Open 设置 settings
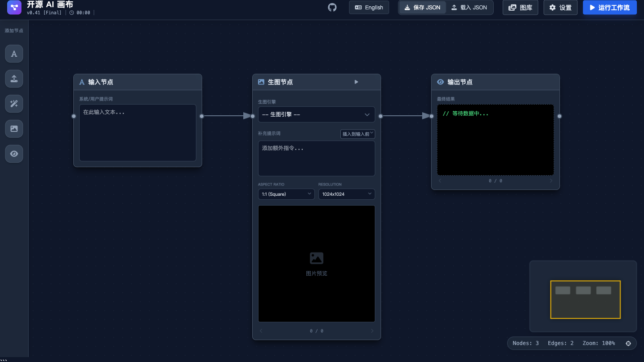 pos(560,7)
